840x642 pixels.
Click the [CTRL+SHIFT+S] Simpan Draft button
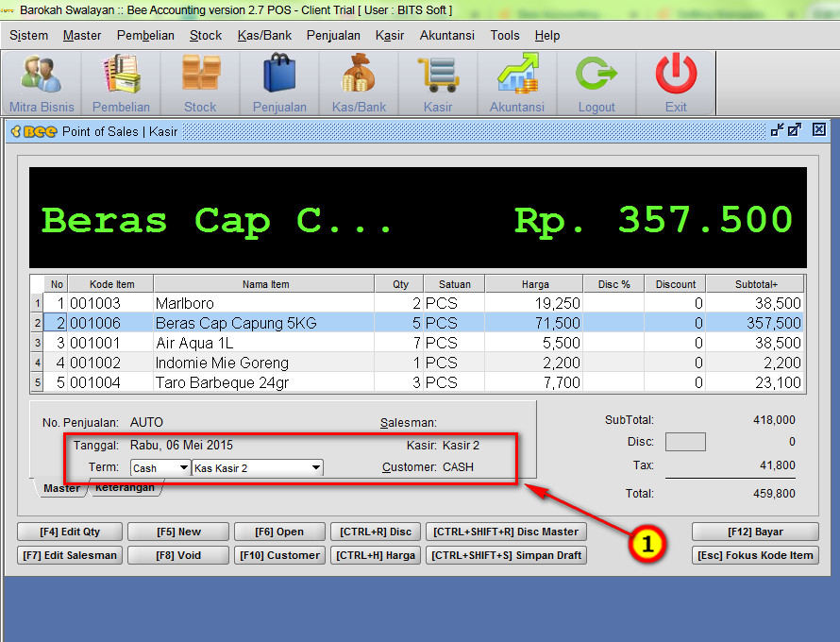pos(506,555)
